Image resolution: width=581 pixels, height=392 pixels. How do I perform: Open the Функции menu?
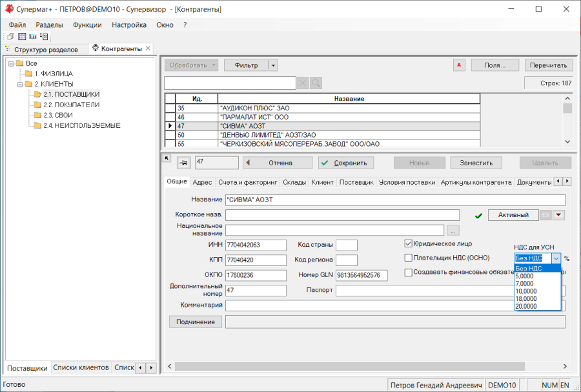(87, 25)
